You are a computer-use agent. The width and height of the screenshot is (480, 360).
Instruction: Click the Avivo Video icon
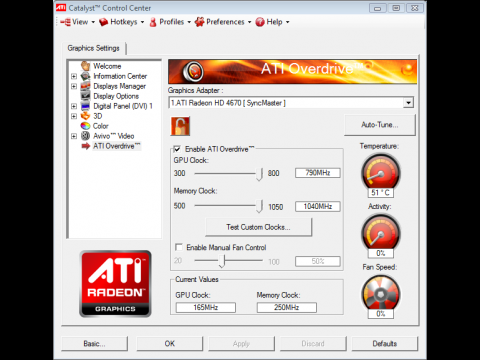tap(86, 136)
